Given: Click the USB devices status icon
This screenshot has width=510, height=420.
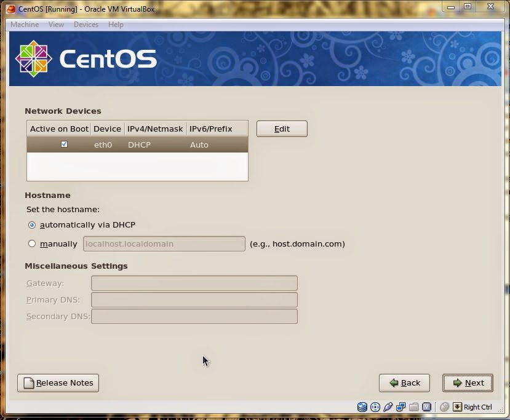Looking at the screenshot, I should tap(388, 407).
